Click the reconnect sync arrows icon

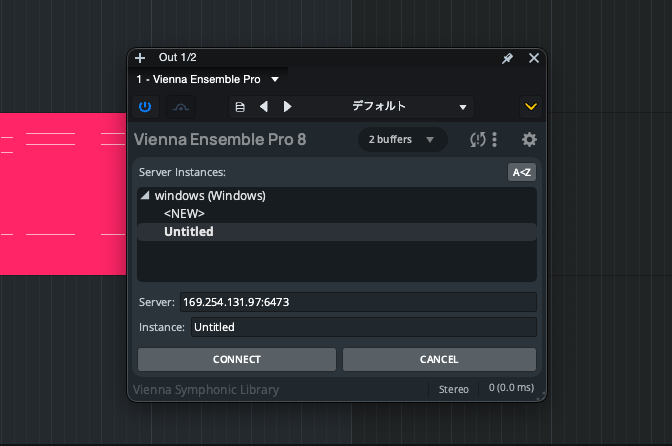click(478, 140)
